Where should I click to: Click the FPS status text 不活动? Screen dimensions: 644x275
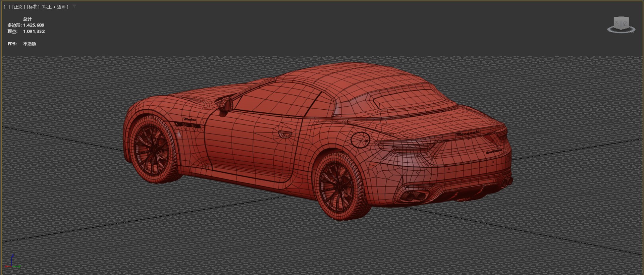click(30, 44)
